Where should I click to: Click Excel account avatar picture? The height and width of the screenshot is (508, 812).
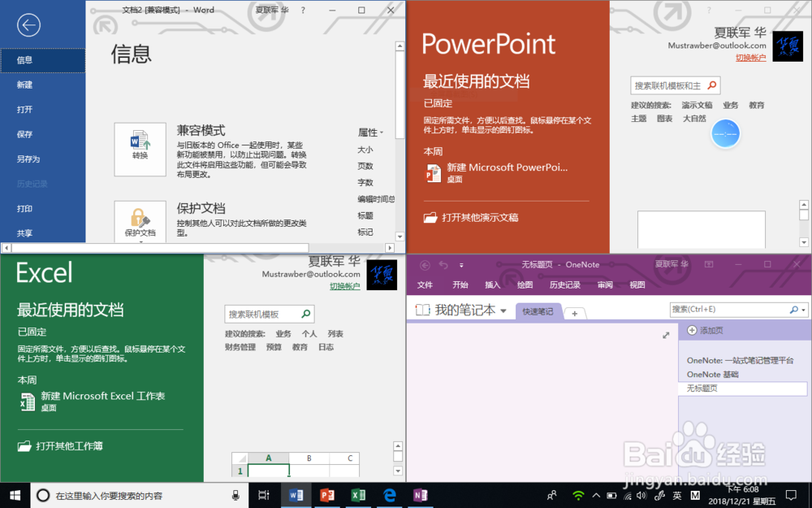pos(382,275)
